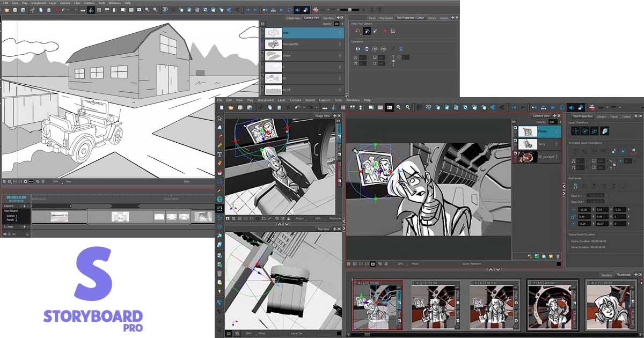Select the Layer Transform tool in left toolbar

pyautogui.click(x=219, y=209)
